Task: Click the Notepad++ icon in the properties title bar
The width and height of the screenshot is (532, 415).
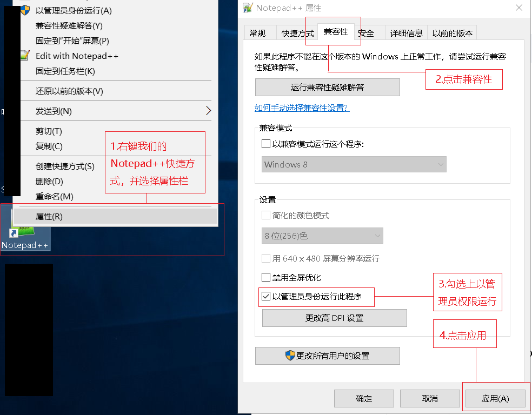Action: tap(248, 8)
